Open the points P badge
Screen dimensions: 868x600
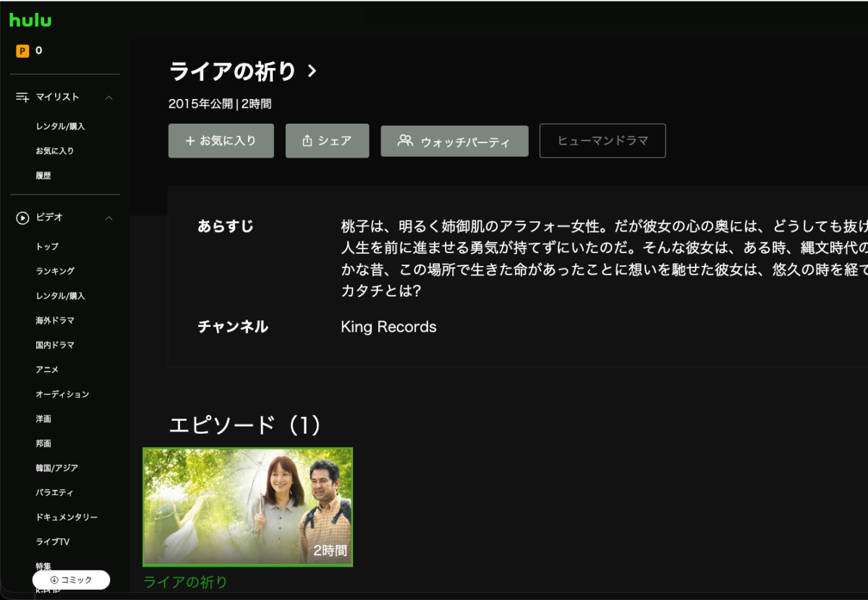22,51
